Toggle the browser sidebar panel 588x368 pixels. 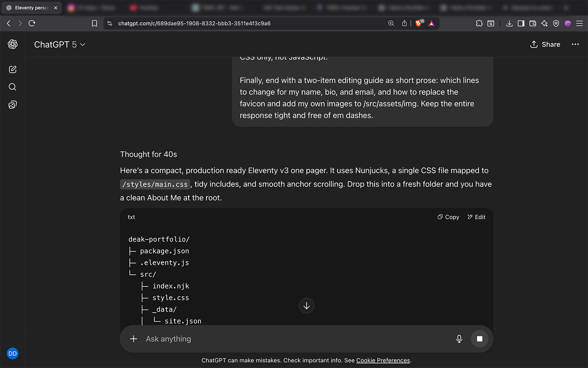(x=521, y=23)
